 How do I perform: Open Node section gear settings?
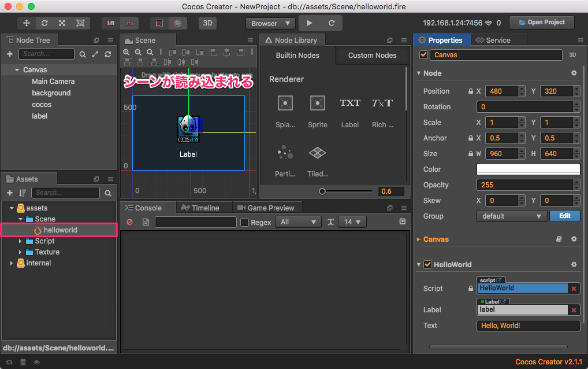point(574,73)
